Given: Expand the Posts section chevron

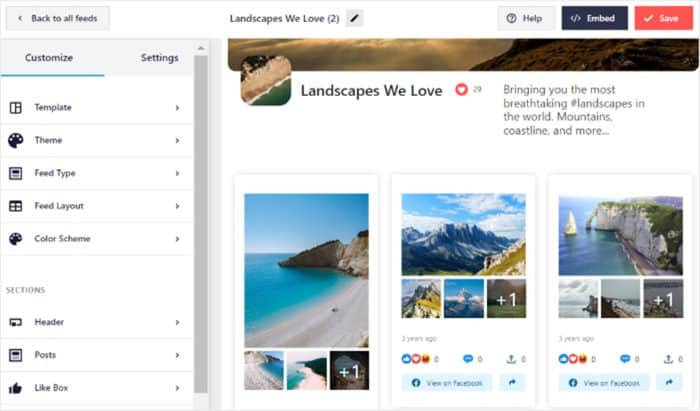Looking at the screenshot, I should [x=177, y=355].
